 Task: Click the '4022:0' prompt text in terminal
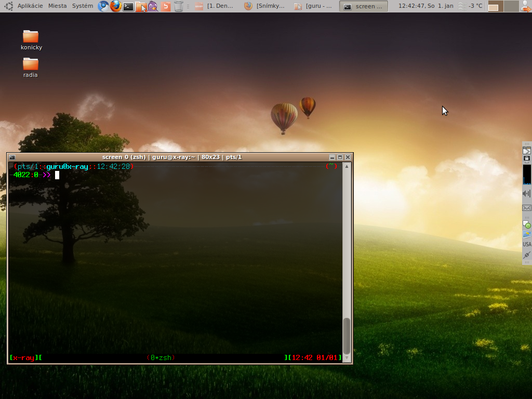coord(25,175)
